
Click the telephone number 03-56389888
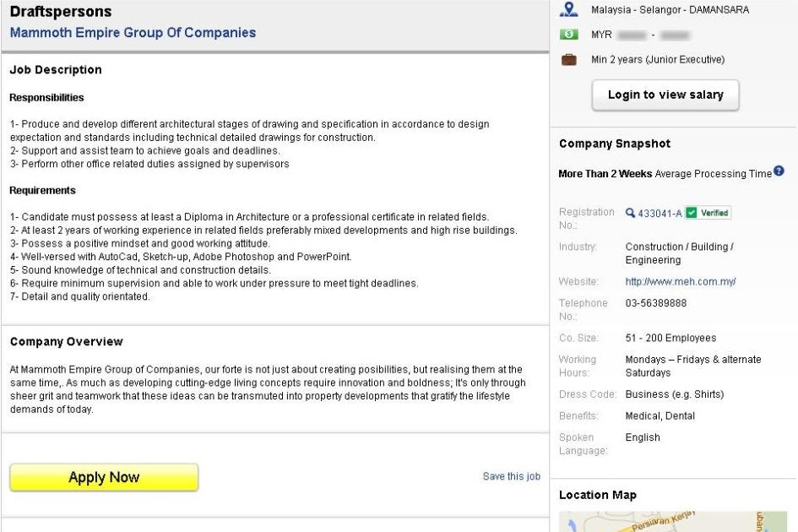click(655, 303)
